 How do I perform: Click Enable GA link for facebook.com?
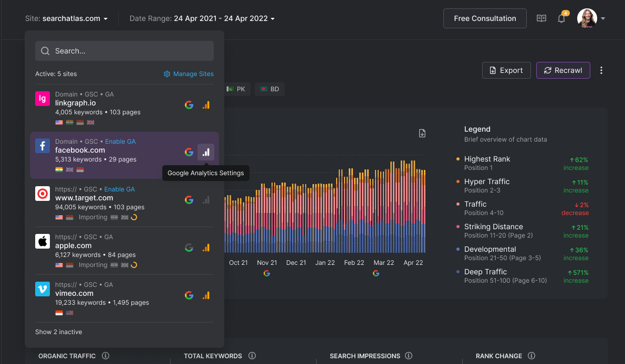coord(120,142)
